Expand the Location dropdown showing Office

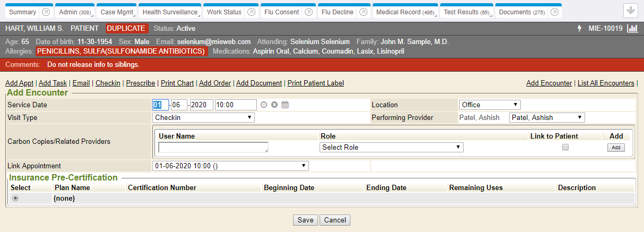[490, 105]
